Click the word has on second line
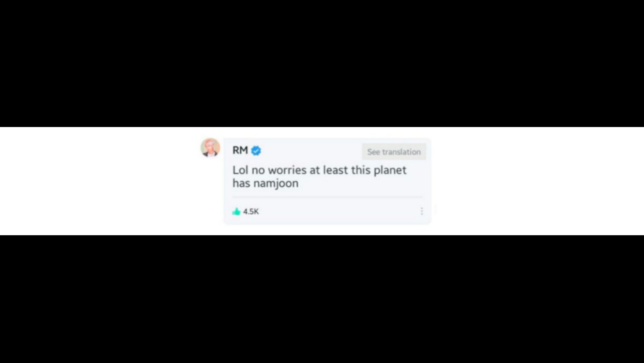The width and height of the screenshot is (644, 363). pyautogui.click(x=241, y=183)
